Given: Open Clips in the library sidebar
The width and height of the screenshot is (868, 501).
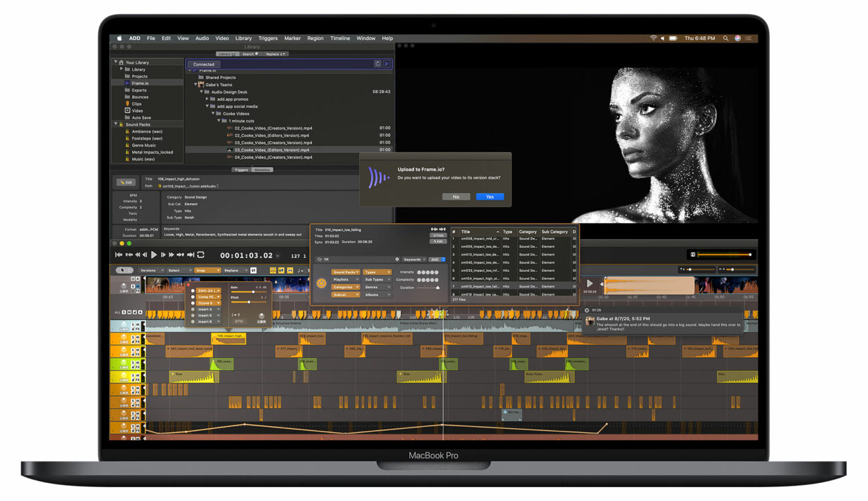Looking at the screenshot, I should tap(137, 104).
